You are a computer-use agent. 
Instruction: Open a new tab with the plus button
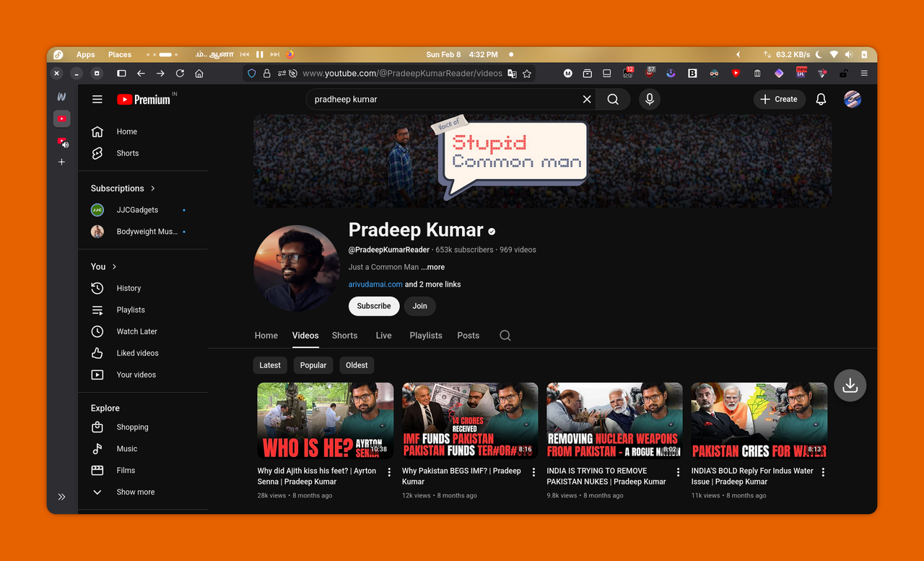click(61, 162)
